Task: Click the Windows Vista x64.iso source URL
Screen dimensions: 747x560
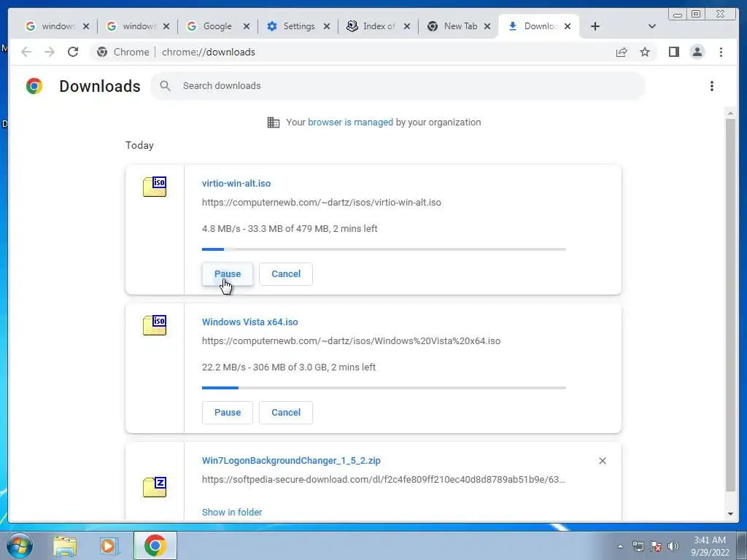Action: click(x=351, y=341)
